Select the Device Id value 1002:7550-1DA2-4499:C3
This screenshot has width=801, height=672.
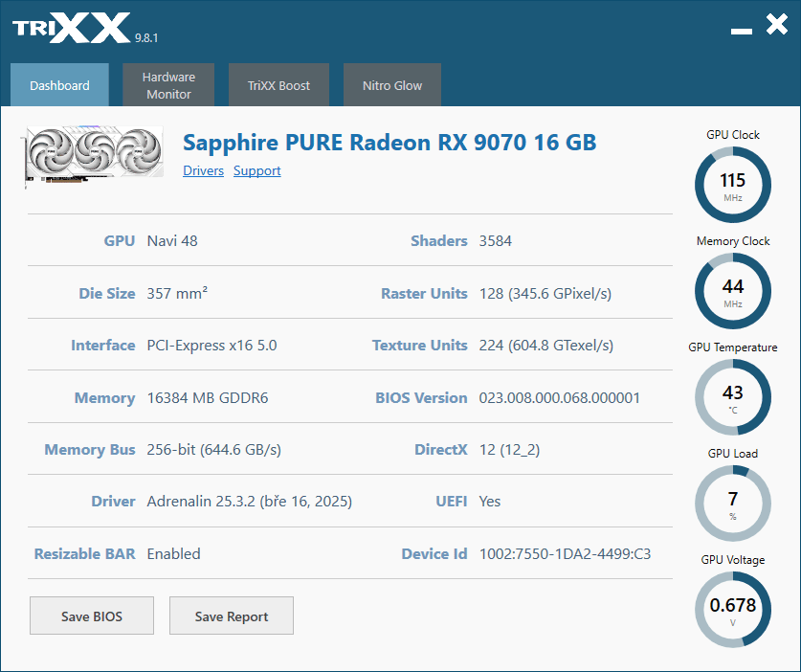(565, 554)
